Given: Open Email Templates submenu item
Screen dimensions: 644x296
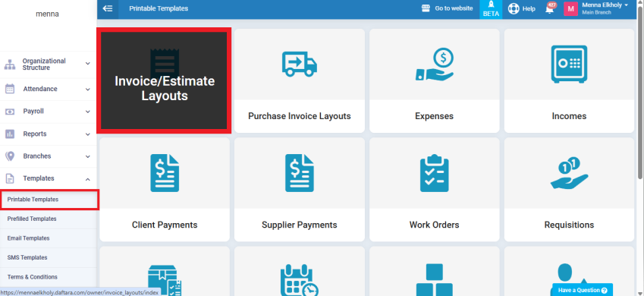Looking at the screenshot, I should pos(48,238).
